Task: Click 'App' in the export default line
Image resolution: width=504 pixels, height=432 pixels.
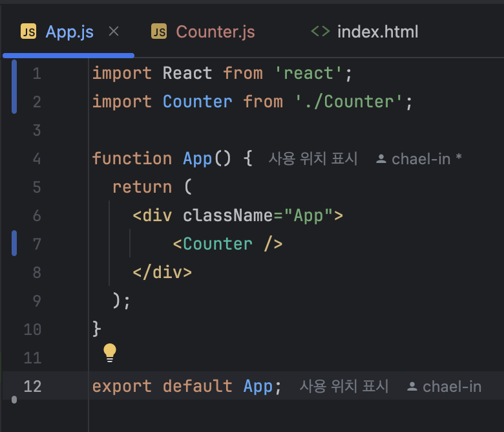Action: coord(258,386)
